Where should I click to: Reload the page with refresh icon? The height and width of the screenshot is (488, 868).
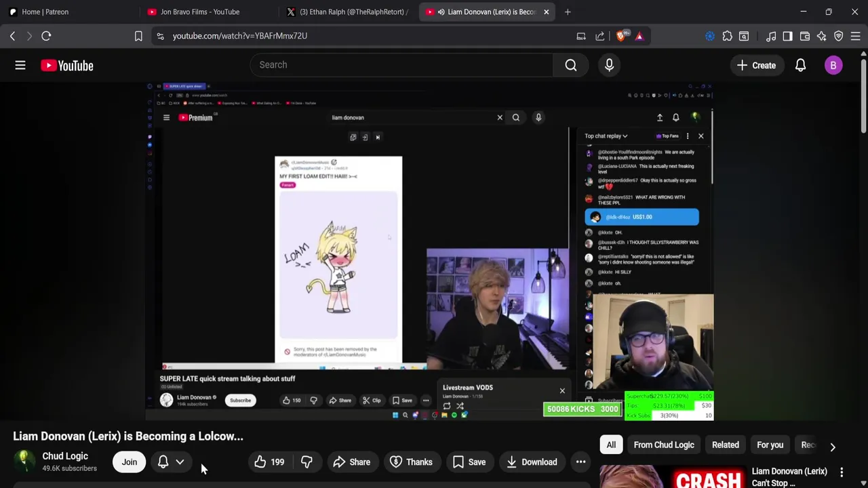pos(46,36)
